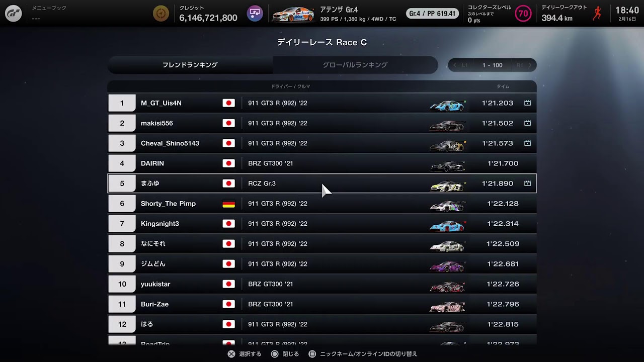Click Japan flag beside DAIRIN
Screen dimensions: 644x362
point(228,163)
